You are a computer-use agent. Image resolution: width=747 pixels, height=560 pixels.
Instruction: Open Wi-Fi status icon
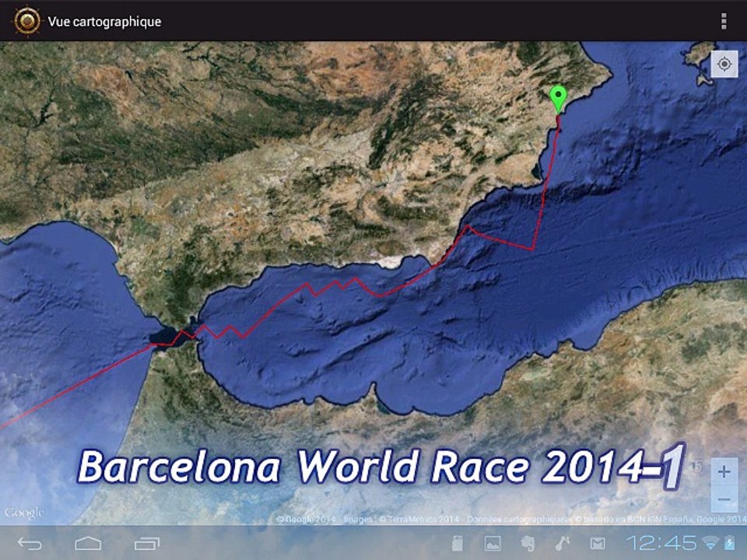710,544
